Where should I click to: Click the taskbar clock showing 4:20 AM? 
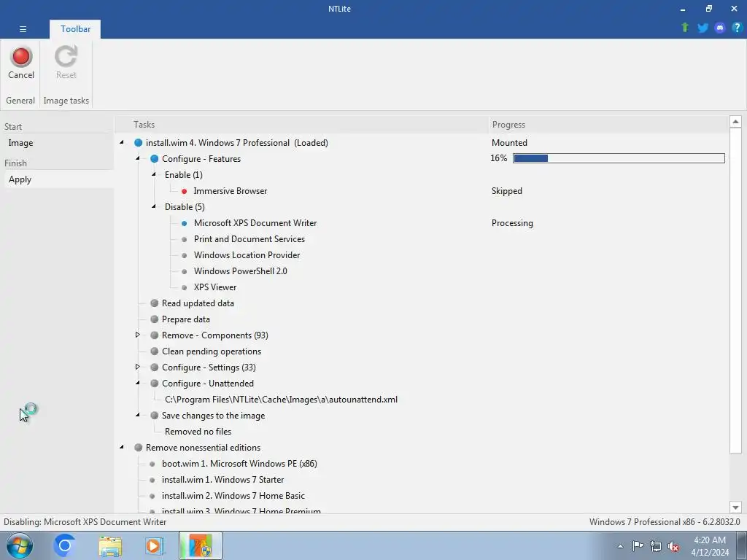710,546
